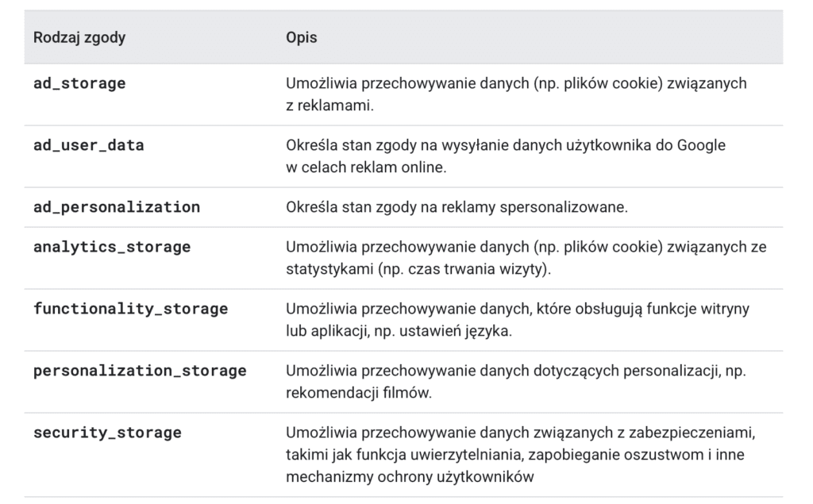813x504 pixels.
Task: Click the "czas trwania wizyty" phrase
Action: click(x=487, y=269)
